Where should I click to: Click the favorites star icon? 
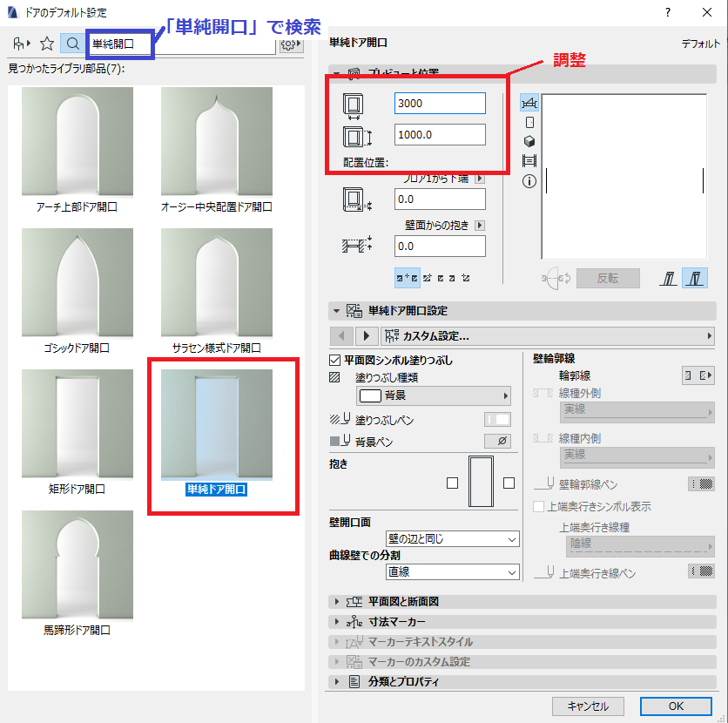[x=47, y=44]
